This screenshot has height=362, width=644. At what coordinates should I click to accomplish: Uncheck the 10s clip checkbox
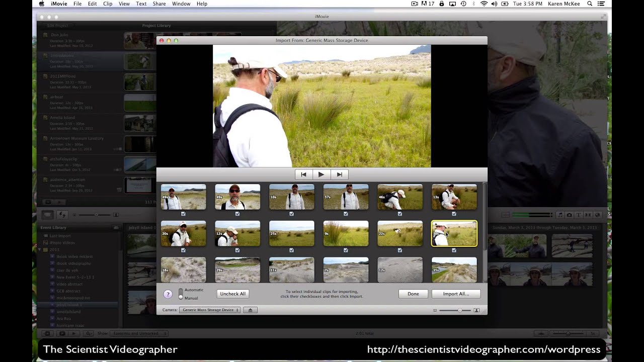tap(292, 214)
